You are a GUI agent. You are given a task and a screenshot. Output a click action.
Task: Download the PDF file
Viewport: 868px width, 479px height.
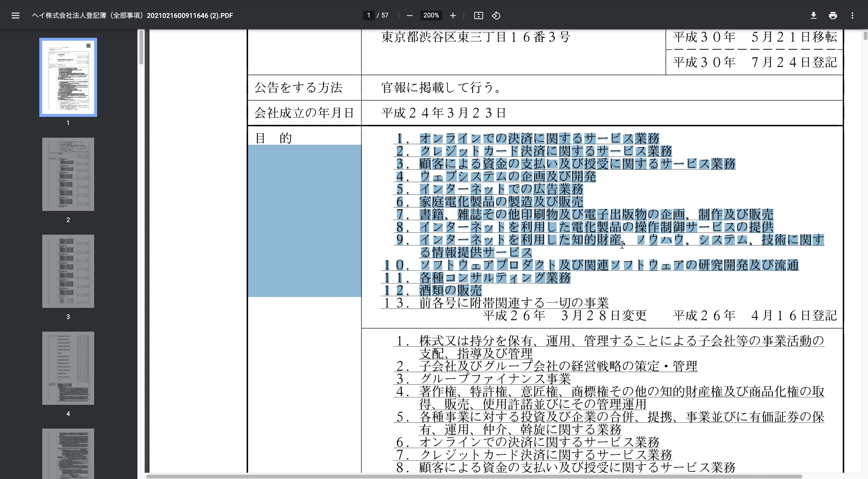pos(813,16)
